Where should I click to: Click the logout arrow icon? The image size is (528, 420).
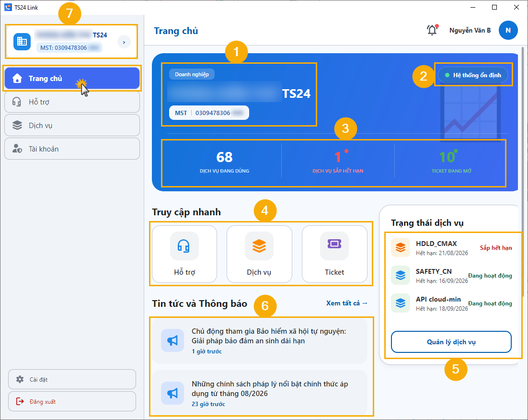click(x=20, y=401)
